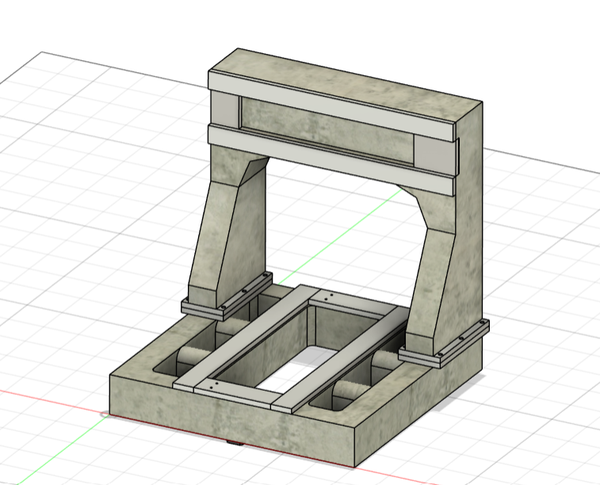Viewport: 600px width, 485px height.
Task: Select the origin point circle on the grid
Action: click(105, 414)
